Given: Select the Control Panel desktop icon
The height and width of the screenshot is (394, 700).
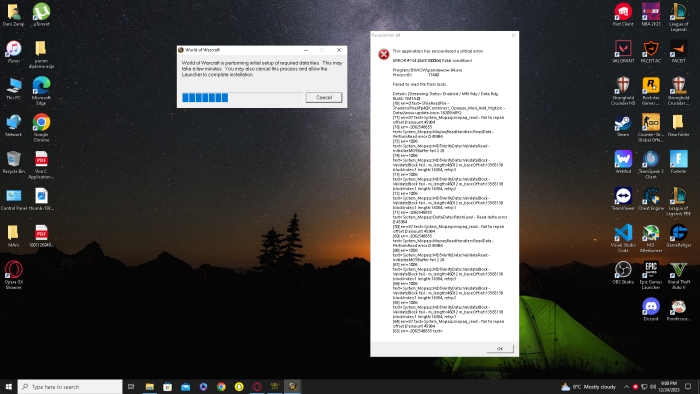Looking at the screenshot, I should point(13,199).
